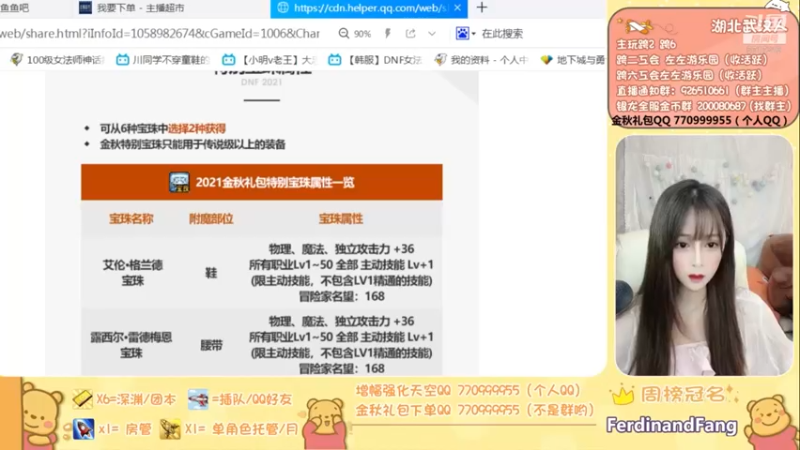This screenshot has height=450, width=800.
Task: Click favicon of 我的资料 bookmark
Action: (x=440, y=60)
